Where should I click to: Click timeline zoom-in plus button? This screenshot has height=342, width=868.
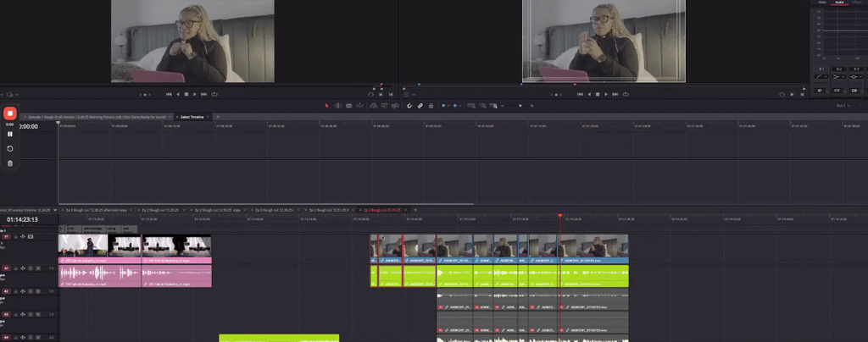point(532,106)
